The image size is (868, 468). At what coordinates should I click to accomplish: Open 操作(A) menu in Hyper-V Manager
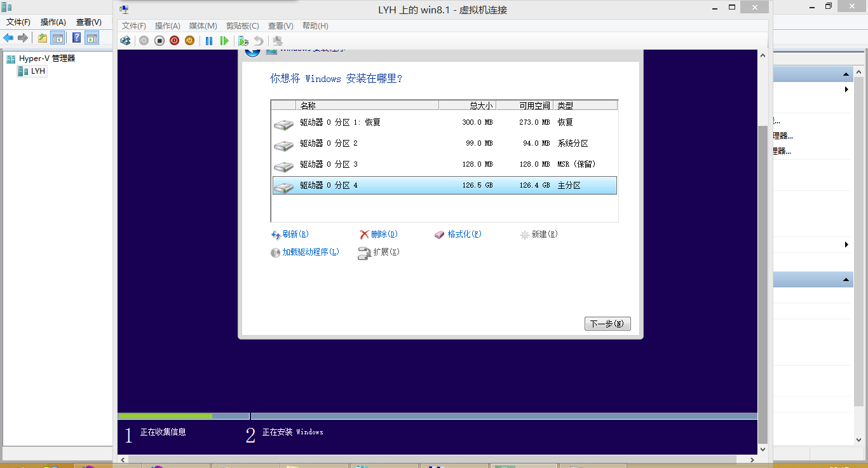pyautogui.click(x=53, y=22)
